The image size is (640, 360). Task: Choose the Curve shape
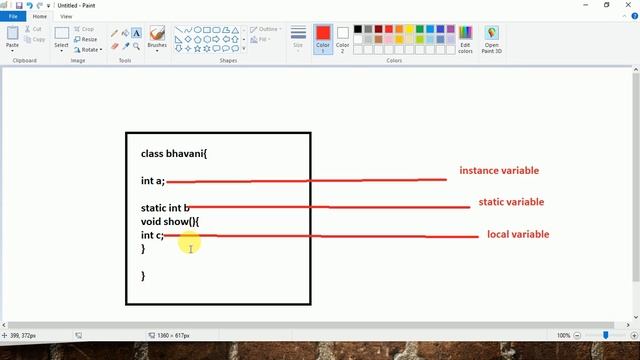188,30
